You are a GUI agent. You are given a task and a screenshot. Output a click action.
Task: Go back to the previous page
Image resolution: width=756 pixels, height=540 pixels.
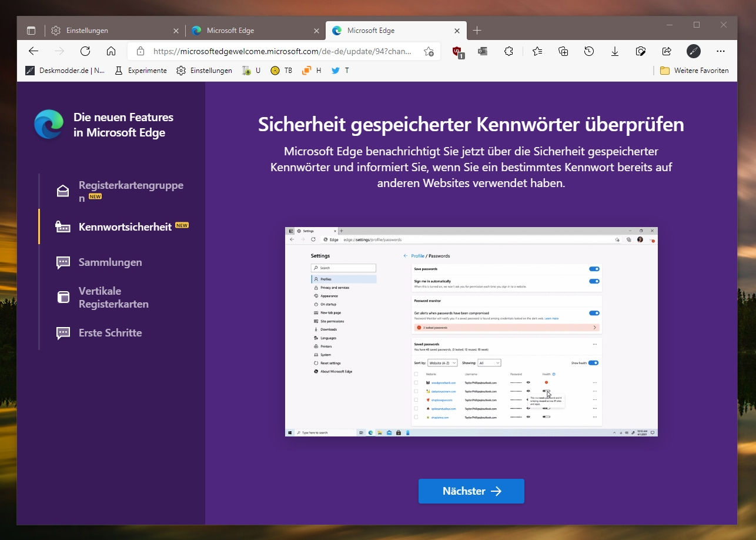click(34, 51)
